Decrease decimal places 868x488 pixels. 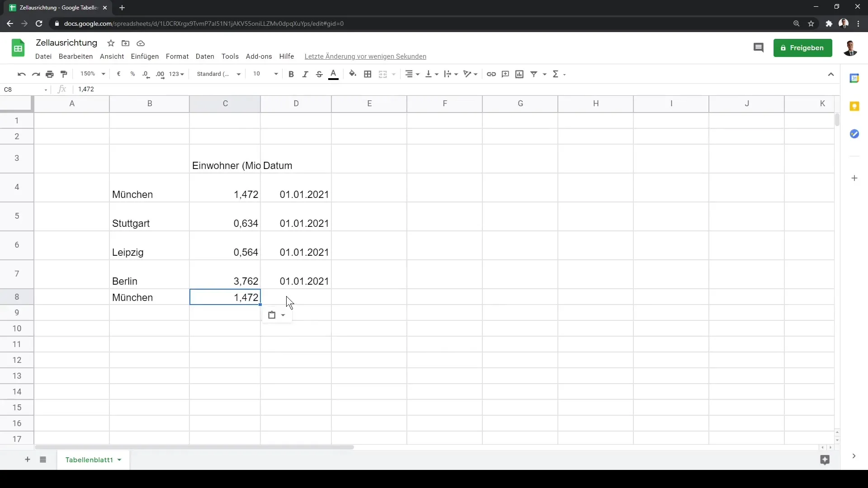click(x=146, y=74)
